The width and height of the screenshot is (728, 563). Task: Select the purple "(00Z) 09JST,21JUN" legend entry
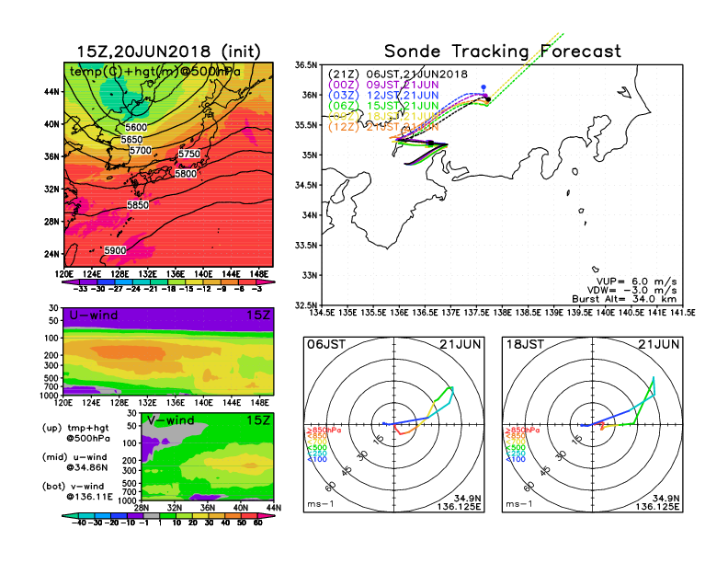383,85
